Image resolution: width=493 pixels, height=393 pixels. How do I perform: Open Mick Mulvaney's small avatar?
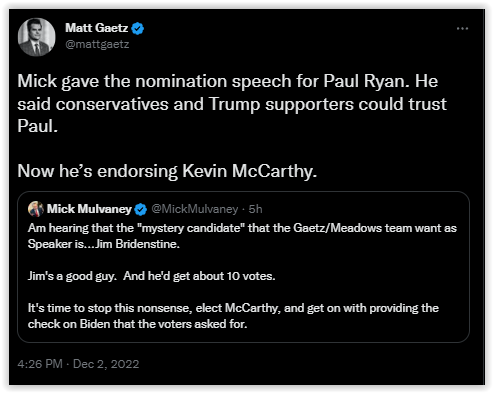pyautogui.click(x=36, y=209)
